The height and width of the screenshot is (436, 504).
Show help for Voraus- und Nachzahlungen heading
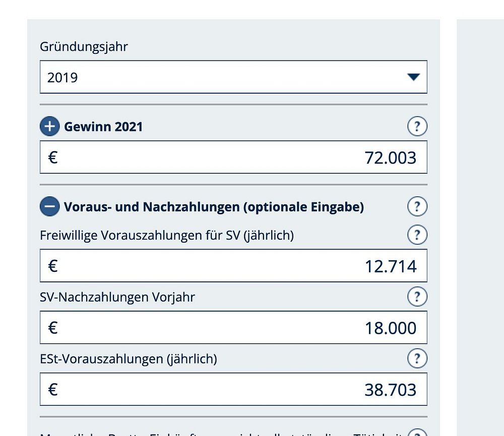[x=417, y=206]
